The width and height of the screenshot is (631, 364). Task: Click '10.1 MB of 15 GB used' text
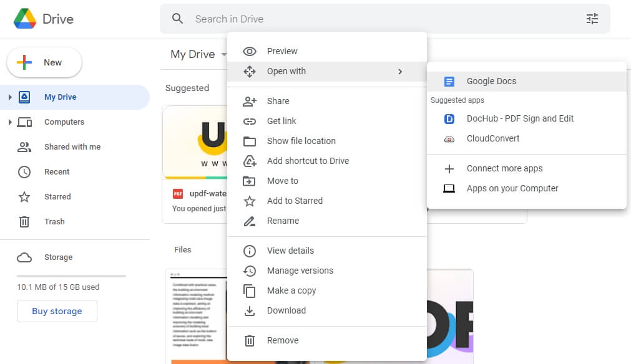[58, 287]
